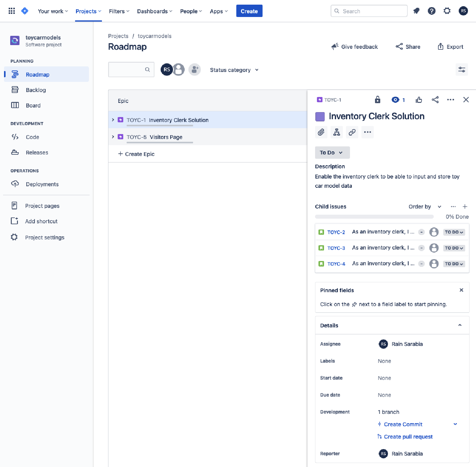Open the People menu
This screenshot has width=476, height=467.
(191, 11)
